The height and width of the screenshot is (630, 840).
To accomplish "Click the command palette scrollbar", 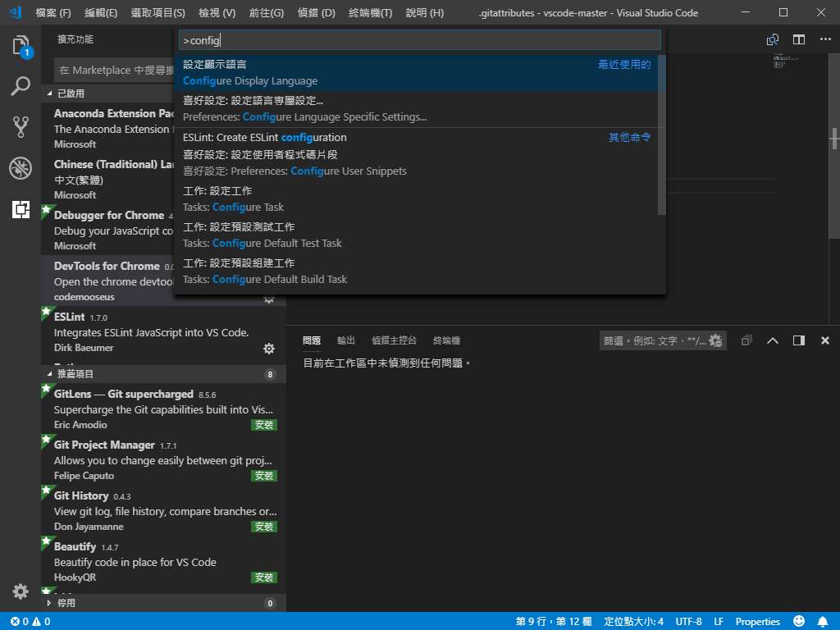I will pyautogui.click(x=662, y=135).
